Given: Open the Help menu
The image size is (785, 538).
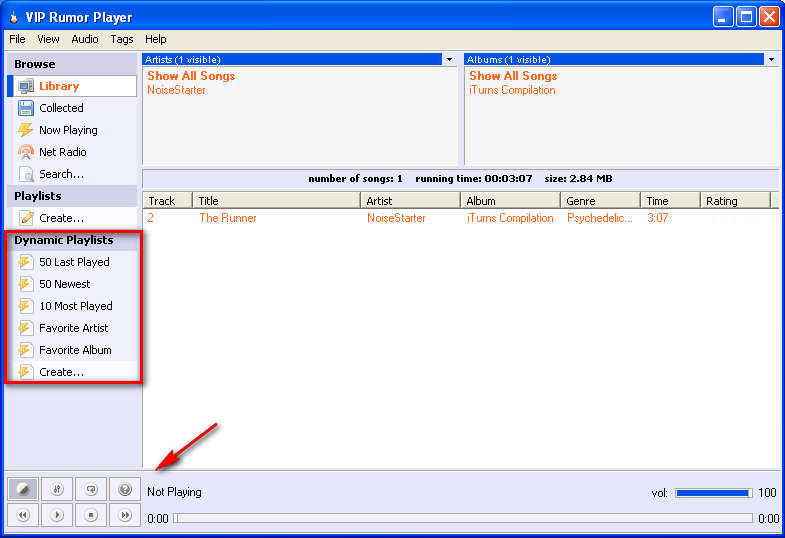Looking at the screenshot, I should tap(156, 39).
